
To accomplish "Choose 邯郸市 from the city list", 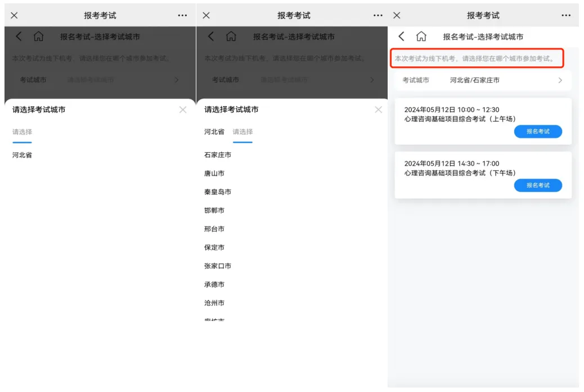I will click(x=214, y=211).
